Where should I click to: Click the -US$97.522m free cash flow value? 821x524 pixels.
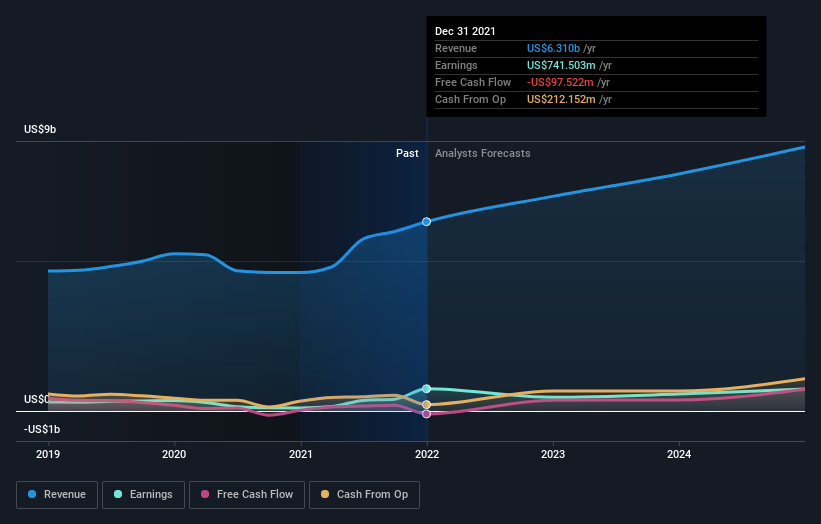pos(560,83)
